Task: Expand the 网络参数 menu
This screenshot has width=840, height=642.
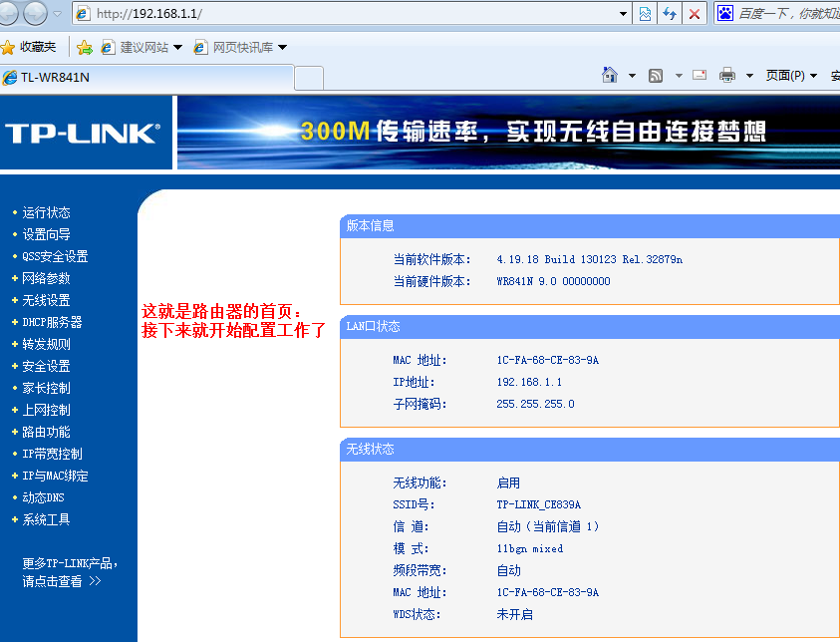Action: [x=46, y=279]
